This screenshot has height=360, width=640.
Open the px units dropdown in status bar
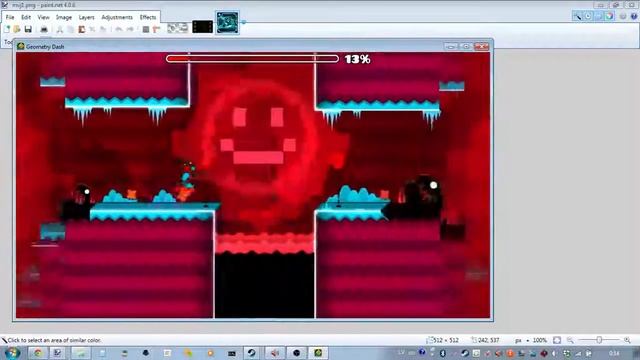522,340
